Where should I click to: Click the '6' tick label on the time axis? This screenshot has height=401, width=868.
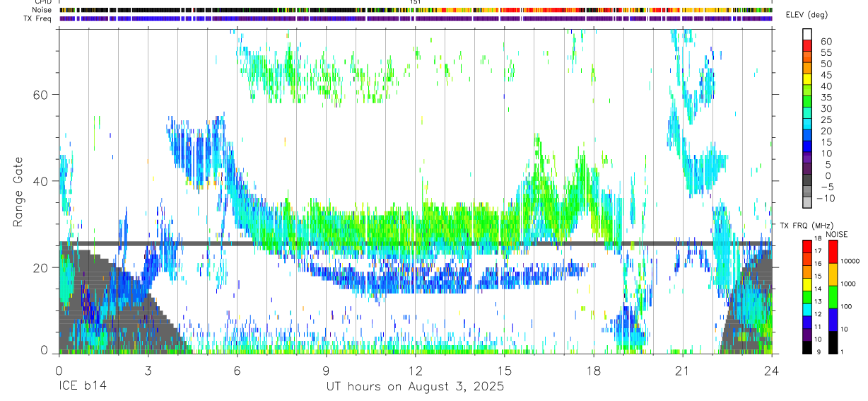pyautogui.click(x=237, y=371)
